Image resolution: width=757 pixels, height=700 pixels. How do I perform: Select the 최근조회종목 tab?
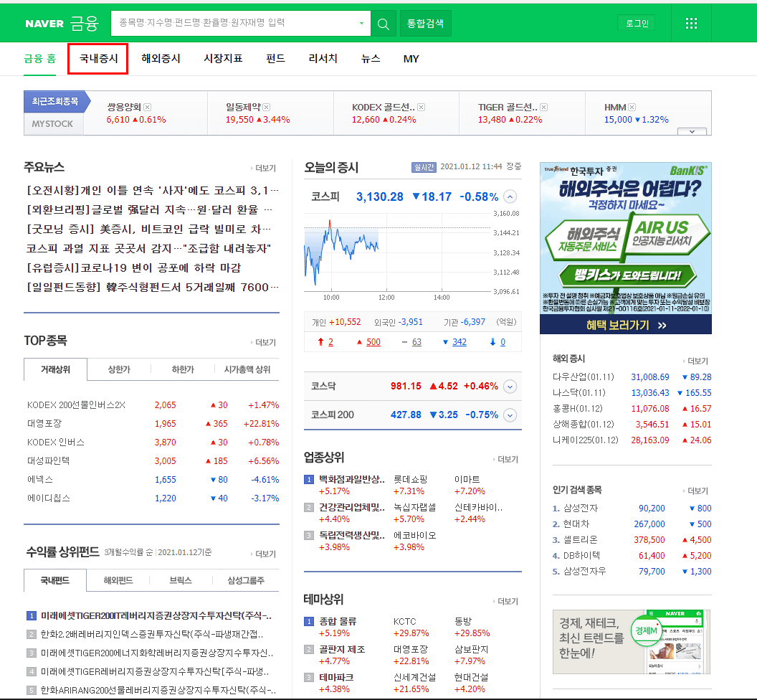(55, 101)
